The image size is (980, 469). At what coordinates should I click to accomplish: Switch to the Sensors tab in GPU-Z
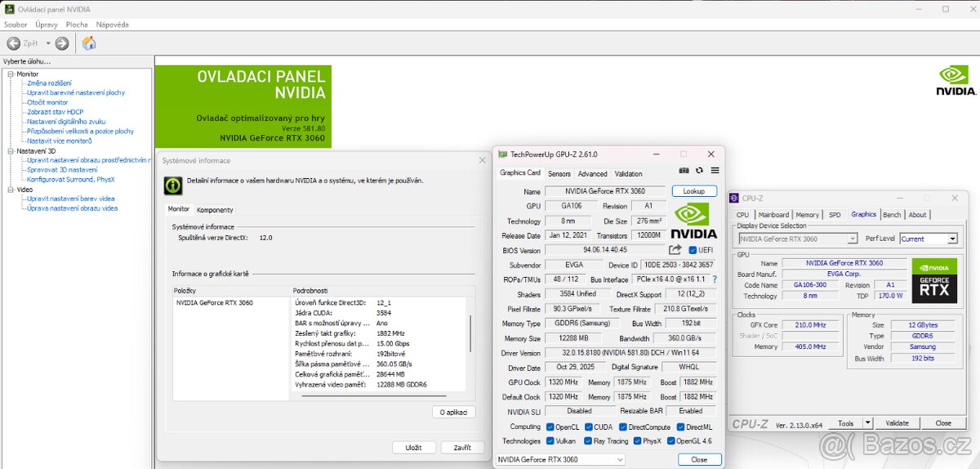559,174
